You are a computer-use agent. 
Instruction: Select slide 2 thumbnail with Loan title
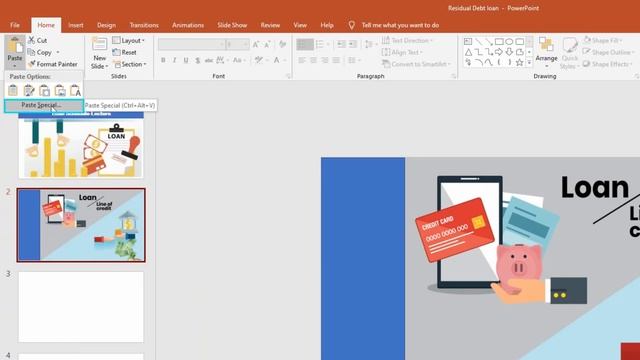81,225
